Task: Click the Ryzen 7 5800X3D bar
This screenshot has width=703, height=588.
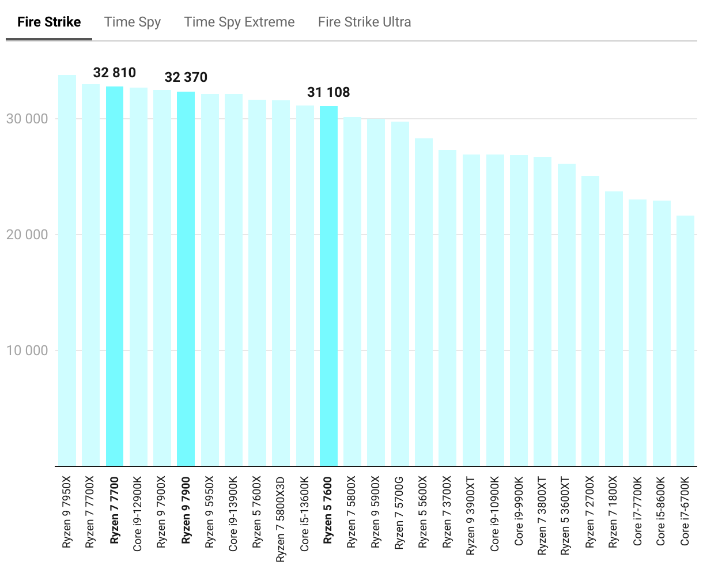Action: (x=281, y=282)
